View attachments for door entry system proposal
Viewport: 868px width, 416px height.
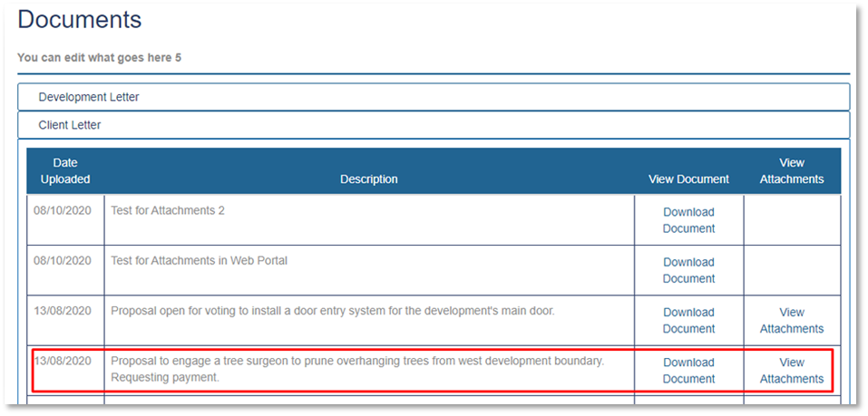(791, 320)
